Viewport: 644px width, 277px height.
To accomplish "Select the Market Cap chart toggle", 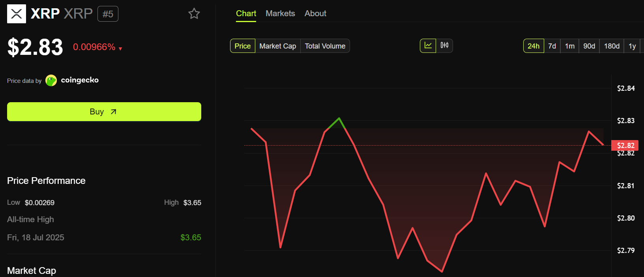I will (278, 46).
